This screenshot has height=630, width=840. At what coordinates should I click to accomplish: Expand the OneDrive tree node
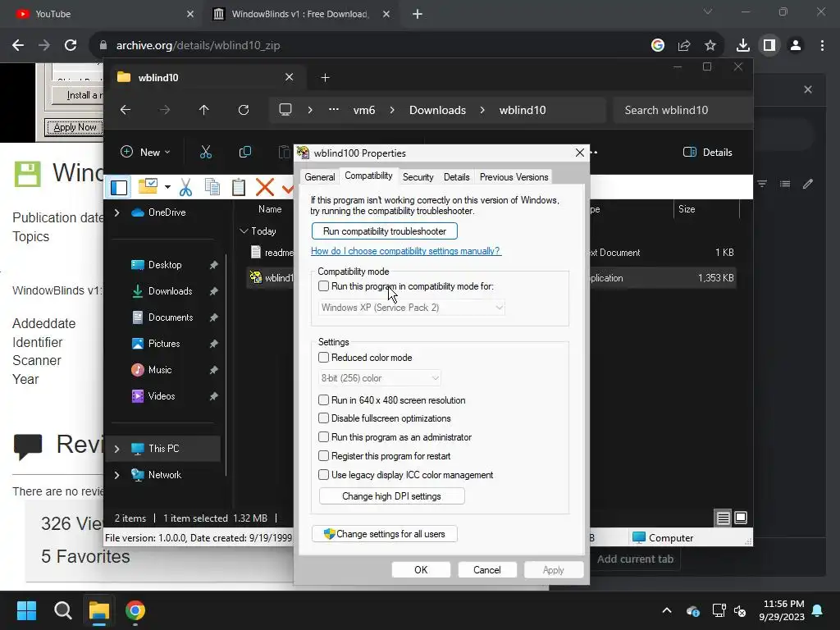point(116,212)
